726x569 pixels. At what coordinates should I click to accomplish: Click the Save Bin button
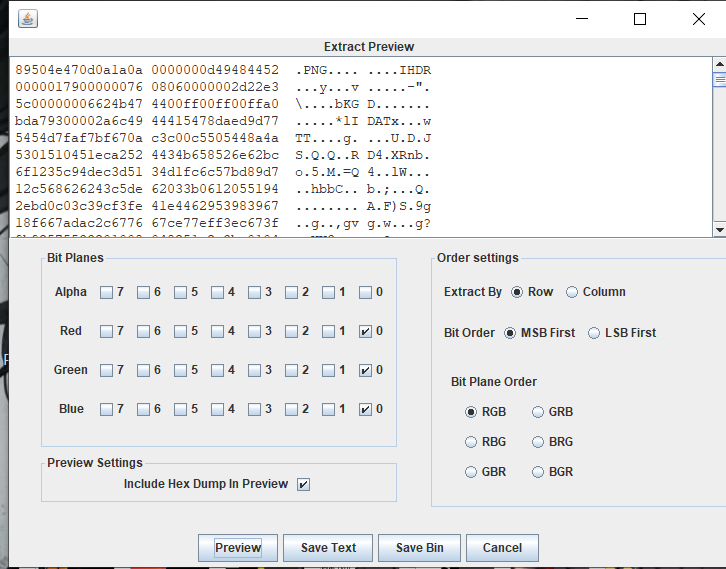pyautogui.click(x=419, y=548)
